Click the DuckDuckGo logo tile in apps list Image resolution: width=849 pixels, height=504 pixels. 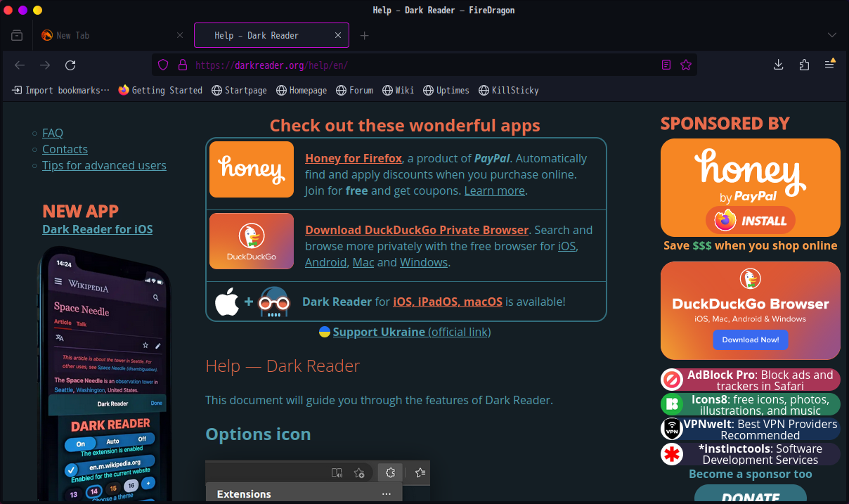pos(252,241)
